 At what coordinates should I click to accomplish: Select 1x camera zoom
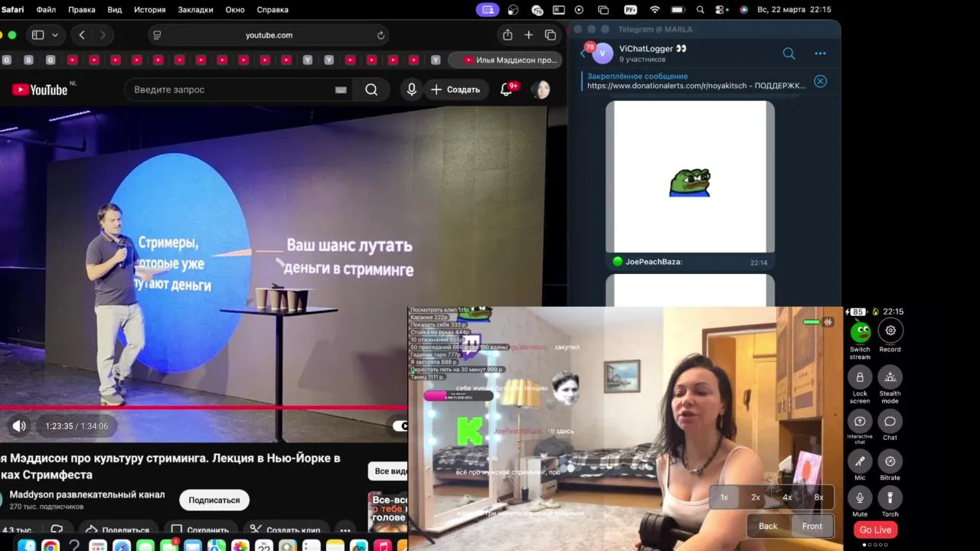[724, 497]
